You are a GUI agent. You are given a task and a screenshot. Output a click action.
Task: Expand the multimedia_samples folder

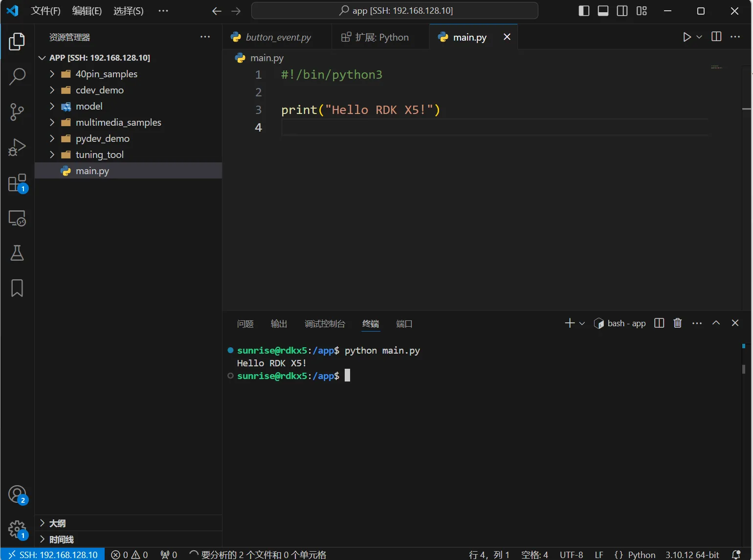pyautogui.click(x=52, y=122)
